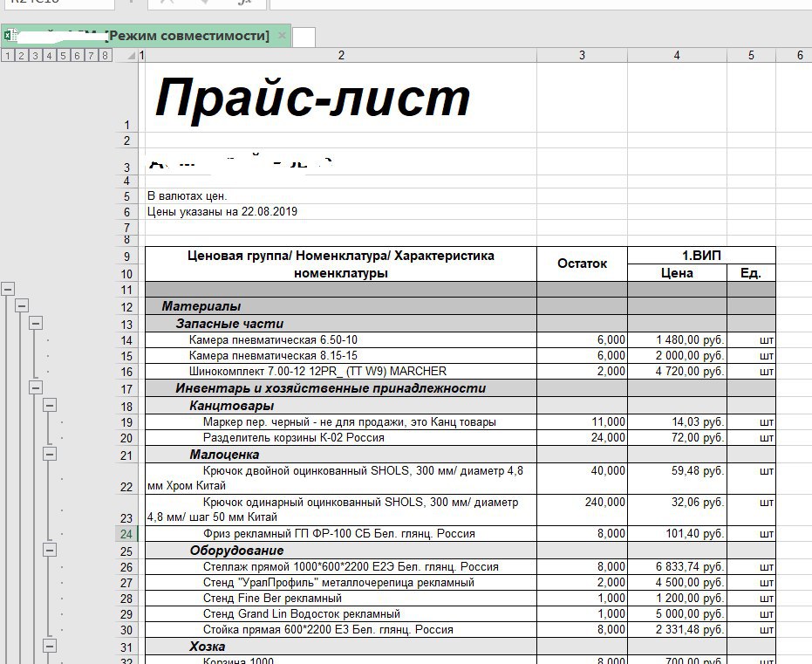Select the Малоценка heading cell

point(341,455)
